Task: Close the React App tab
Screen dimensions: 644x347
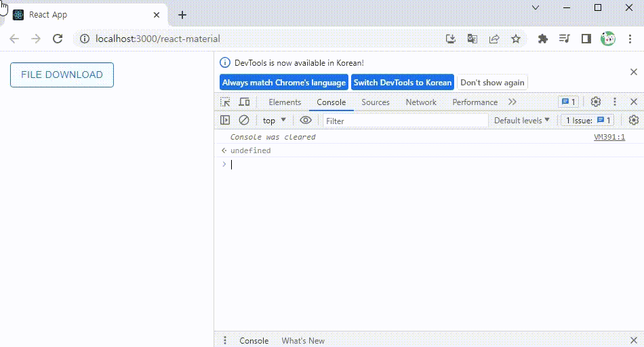Action: click(157, 15)
